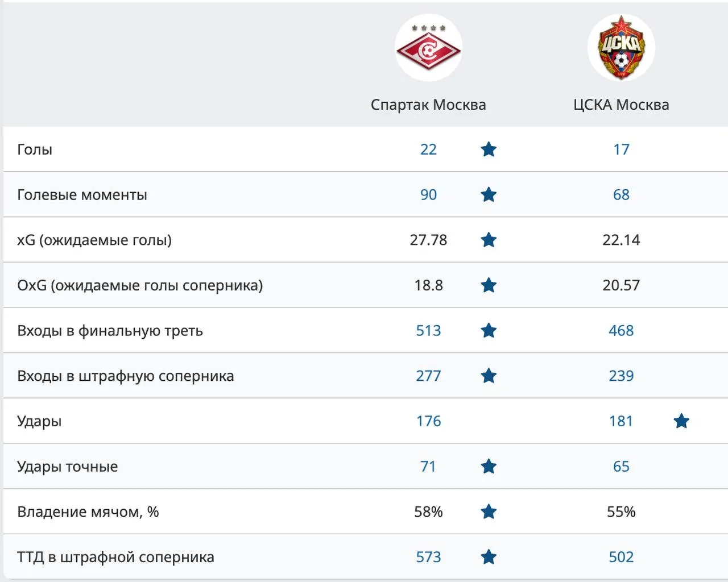Click the CSKA Moscow club logo
Image resolution: width=728 pixels, height=582 pixels.
point(621,48)
